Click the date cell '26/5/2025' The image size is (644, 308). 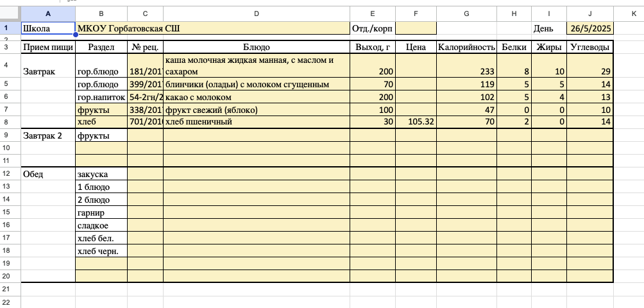click(589, 28)
